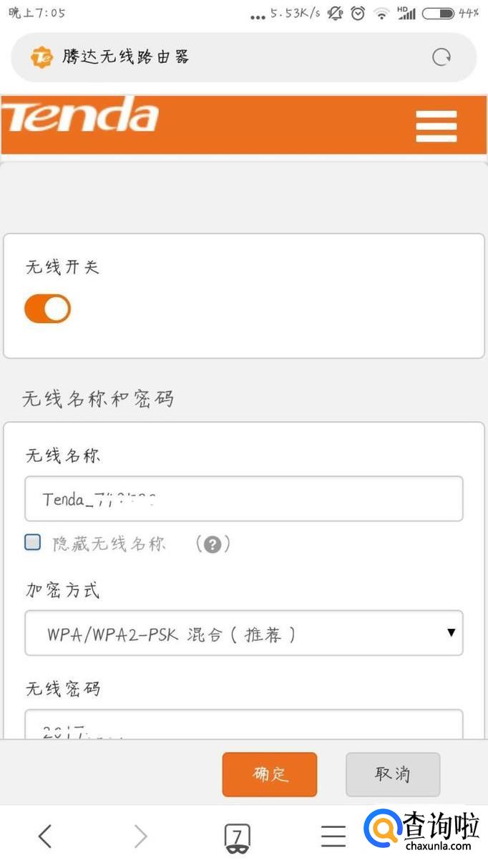The height and width of the screenshot is (868, 488).
Task: Go forward with browser forward arrow
Action: pyautogui.click(x=141, y=836)
